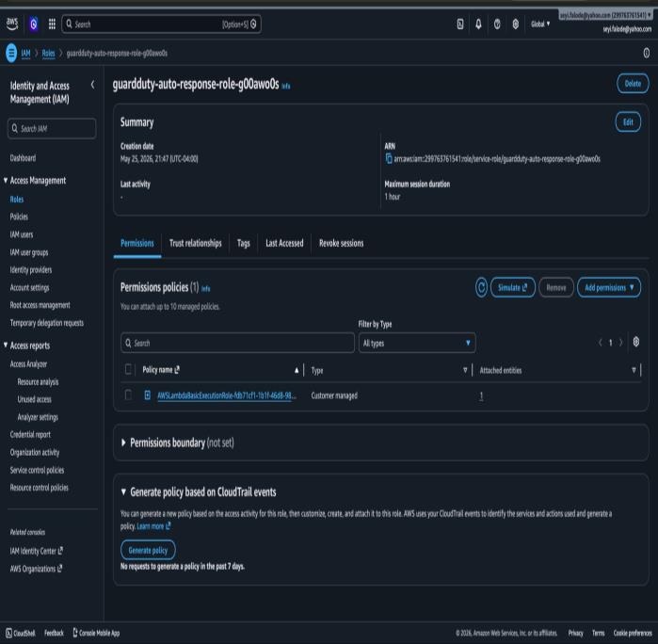Open IAM users in the sidebar
Viewport: 658px width, 644px height.
(x=22, y=234)
